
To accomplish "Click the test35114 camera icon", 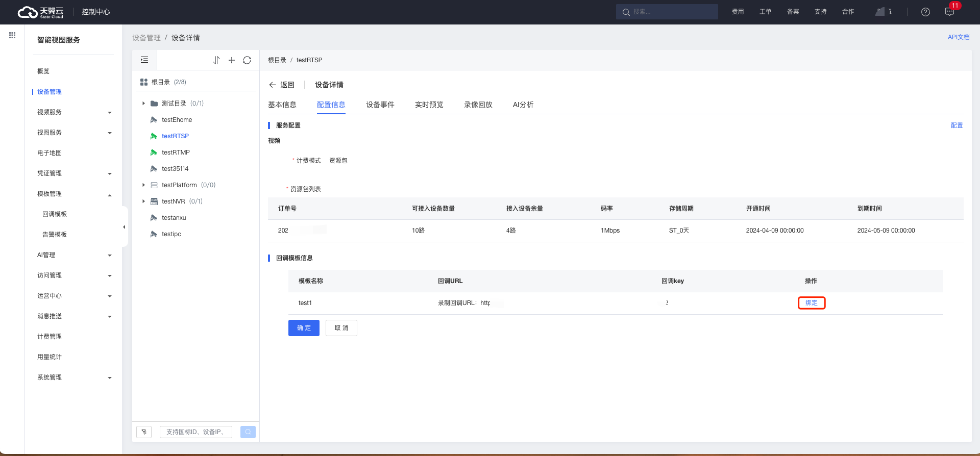I will click(x=154, y=169).
